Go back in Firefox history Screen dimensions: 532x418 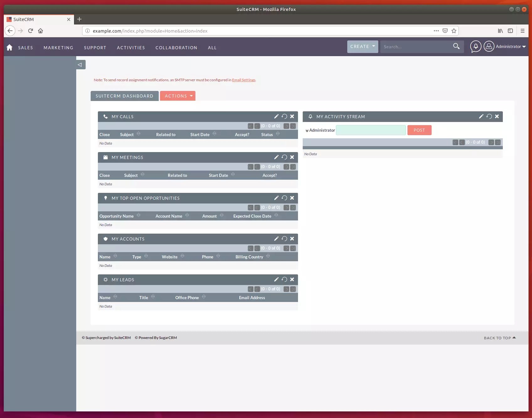click(x=10, y=31)
